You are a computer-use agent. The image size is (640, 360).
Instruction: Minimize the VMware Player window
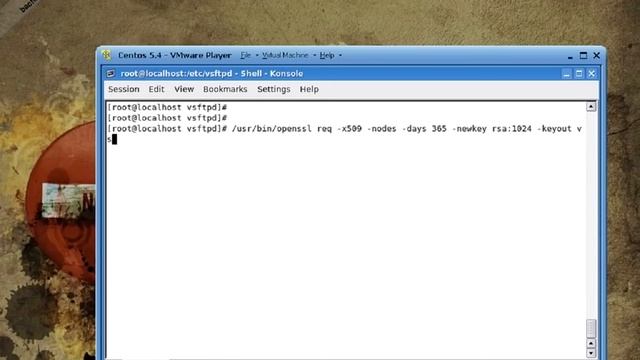(570, 56)
